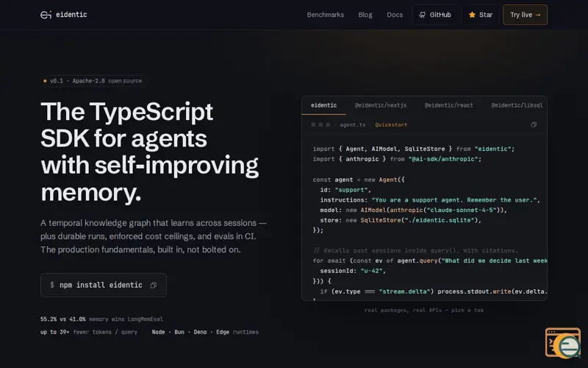Click the store: new SqliteStore code line

pos(401,220)
